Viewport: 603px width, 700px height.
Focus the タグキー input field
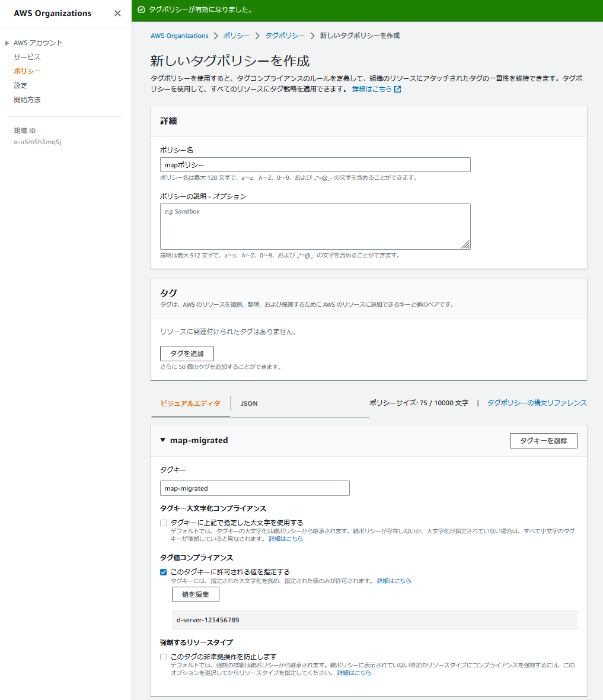point(255,488)
